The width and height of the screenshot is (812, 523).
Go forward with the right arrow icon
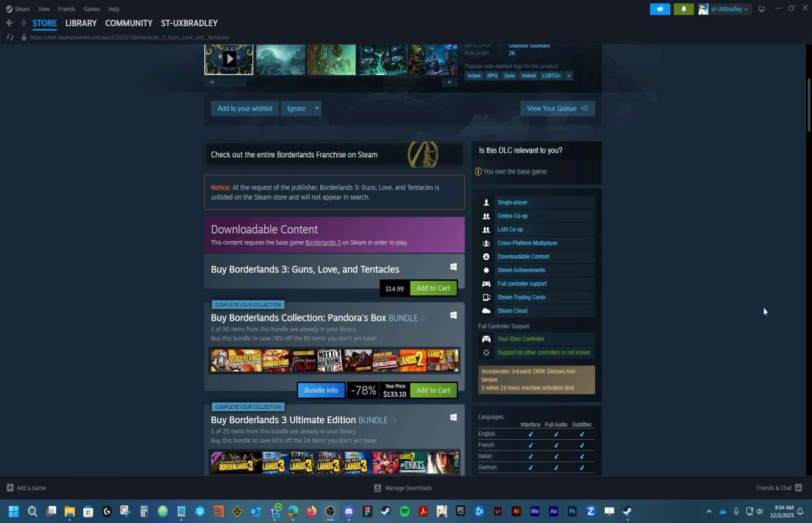23,23
